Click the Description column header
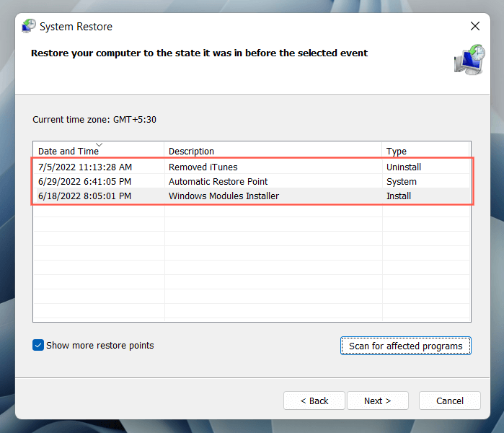This screenshot has width=504, height=433. coord(191,151)
